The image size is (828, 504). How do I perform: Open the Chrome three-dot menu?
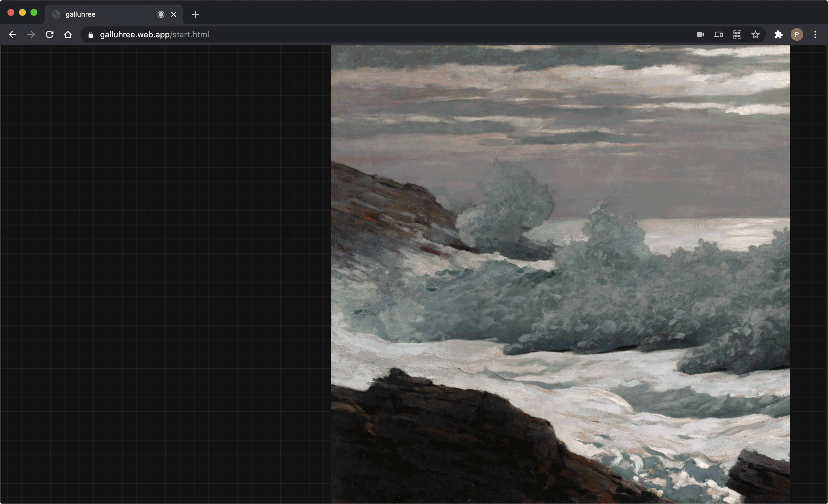tap(815, 34)
